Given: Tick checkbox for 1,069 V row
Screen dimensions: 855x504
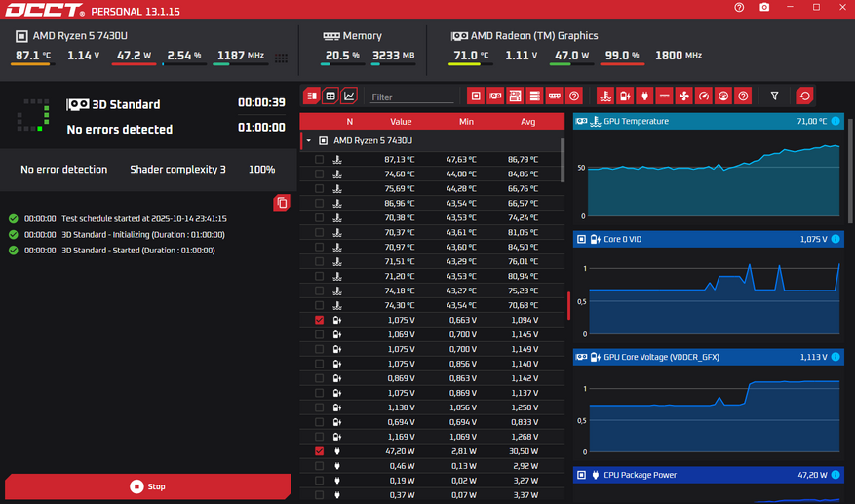Looking at the screenshot, I should tap(319, 334).
